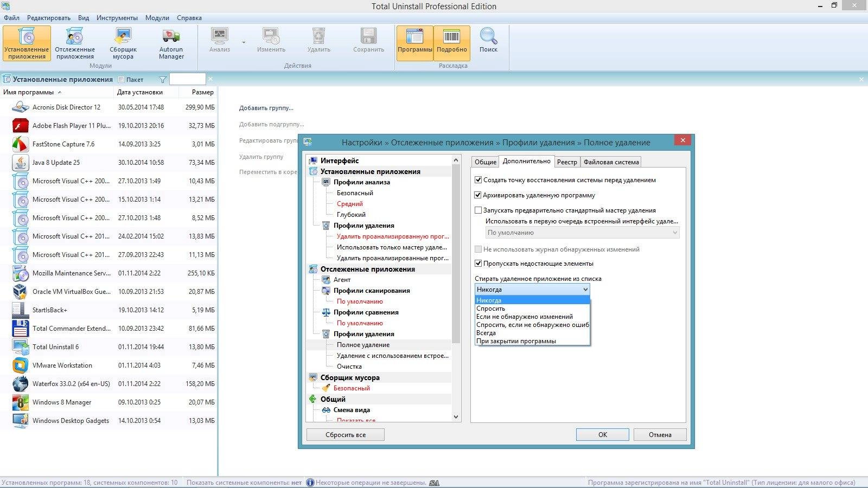Open the Сборщик мусора cleaner module
868x488 pixels.
click(x=123, y=43)
